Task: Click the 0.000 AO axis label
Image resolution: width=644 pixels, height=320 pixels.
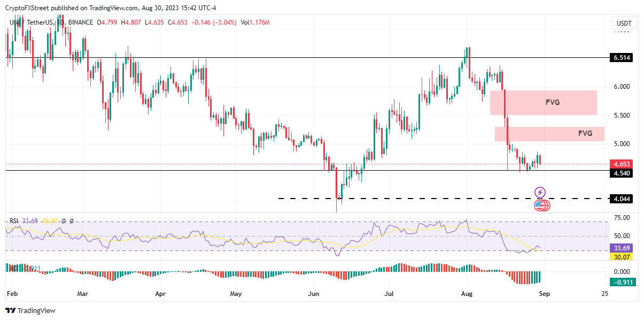Action: 622,272
